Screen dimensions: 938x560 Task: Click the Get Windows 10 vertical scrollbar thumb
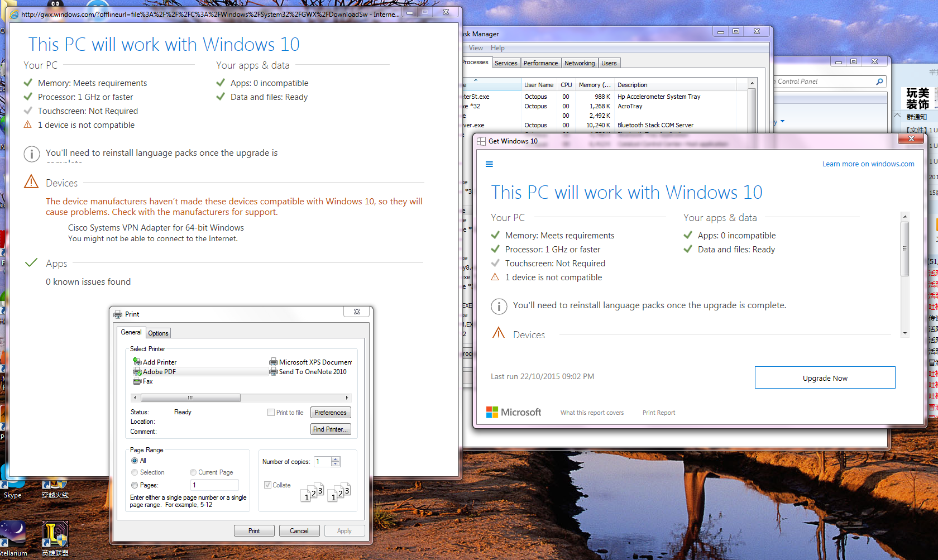(905, 248)
